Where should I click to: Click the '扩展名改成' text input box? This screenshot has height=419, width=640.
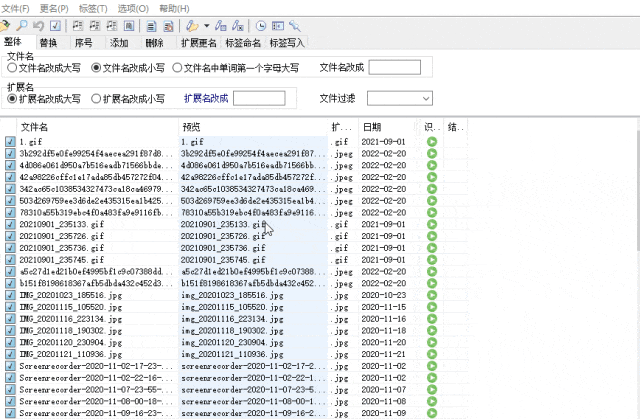(259, 98)
